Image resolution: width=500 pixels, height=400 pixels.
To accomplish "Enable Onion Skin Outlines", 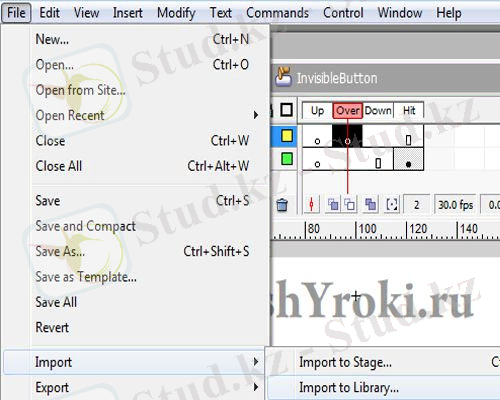I will (350, 204).
